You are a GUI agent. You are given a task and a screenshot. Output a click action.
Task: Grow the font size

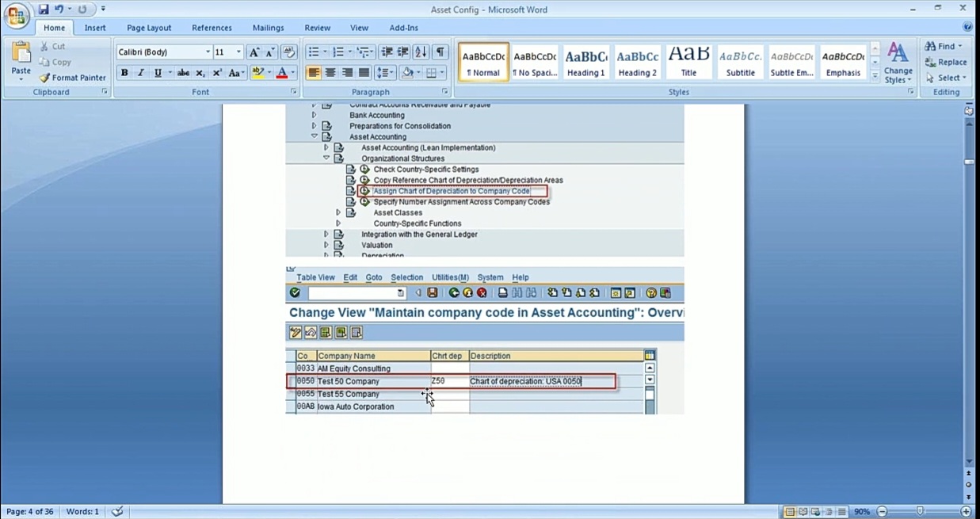[x=254, y=52]
